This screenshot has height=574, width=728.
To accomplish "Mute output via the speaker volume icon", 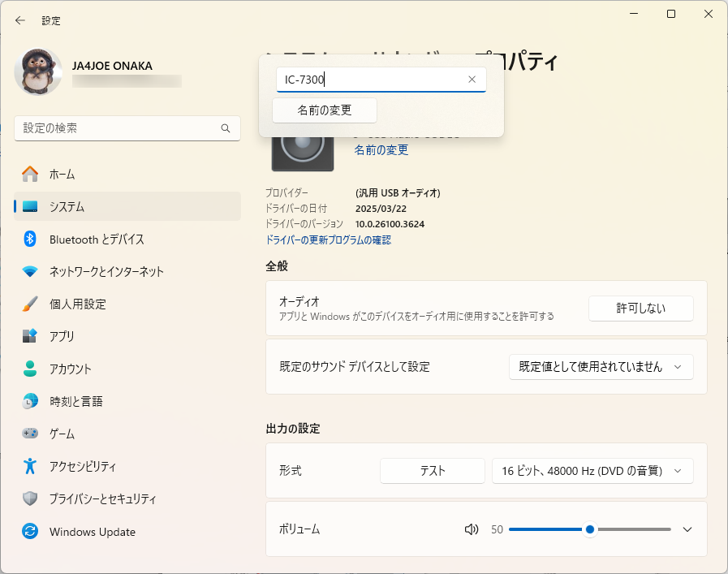I will [472, 529].
